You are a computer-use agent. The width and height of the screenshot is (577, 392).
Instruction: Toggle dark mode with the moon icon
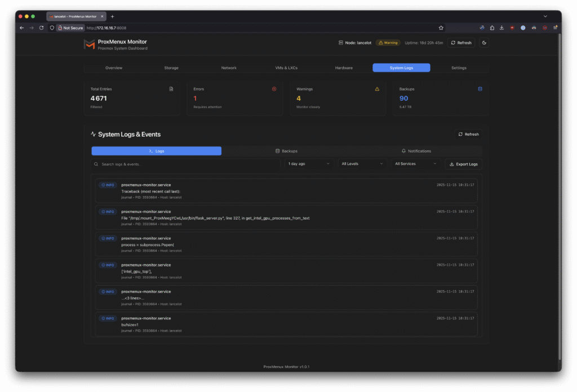point(483,43)
